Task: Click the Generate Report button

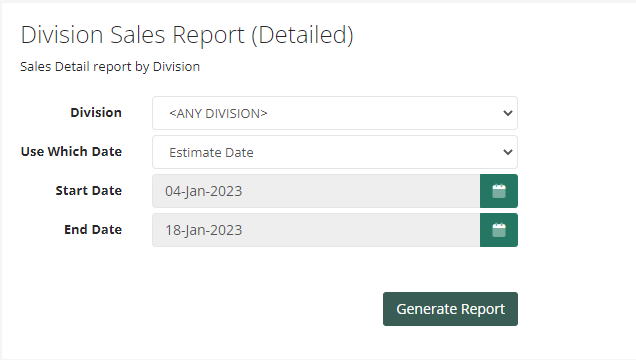Action: coord(450,309)
